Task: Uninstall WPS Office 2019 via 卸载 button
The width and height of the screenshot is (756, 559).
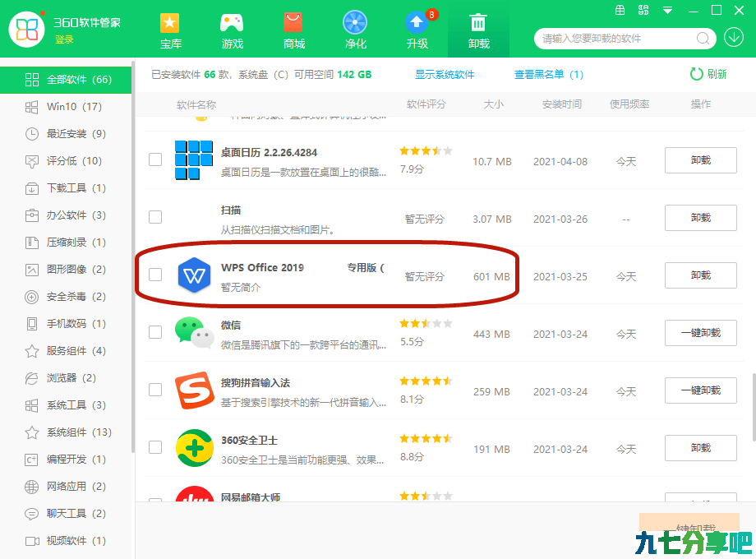Action: click(701, 275)
